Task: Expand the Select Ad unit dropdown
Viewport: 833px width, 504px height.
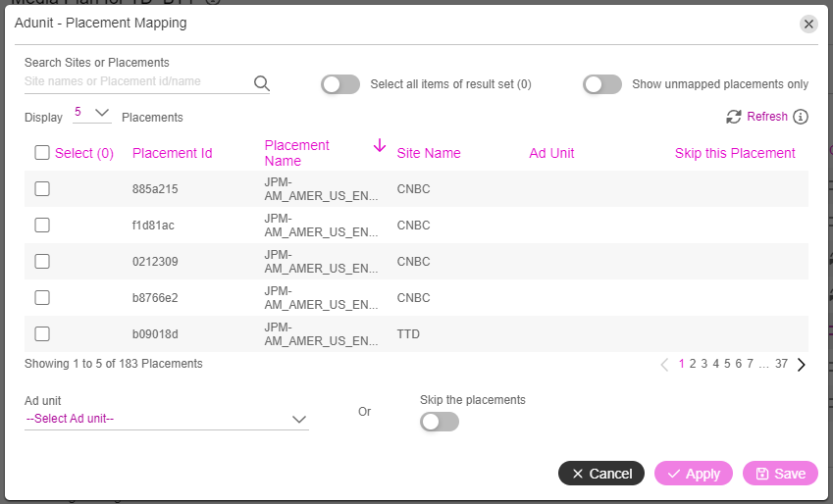Action: [166, 419]
